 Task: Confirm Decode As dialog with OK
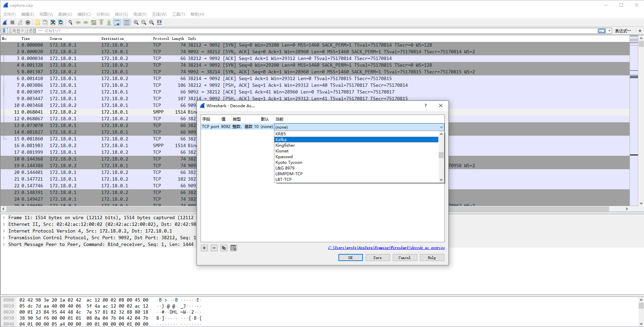click(x=351, y=258)
